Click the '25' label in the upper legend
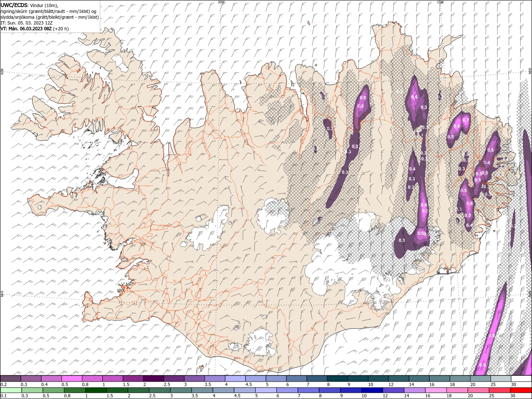Image resolution: width=532 pixels, height=399 pixels. (x=493, y=384)
